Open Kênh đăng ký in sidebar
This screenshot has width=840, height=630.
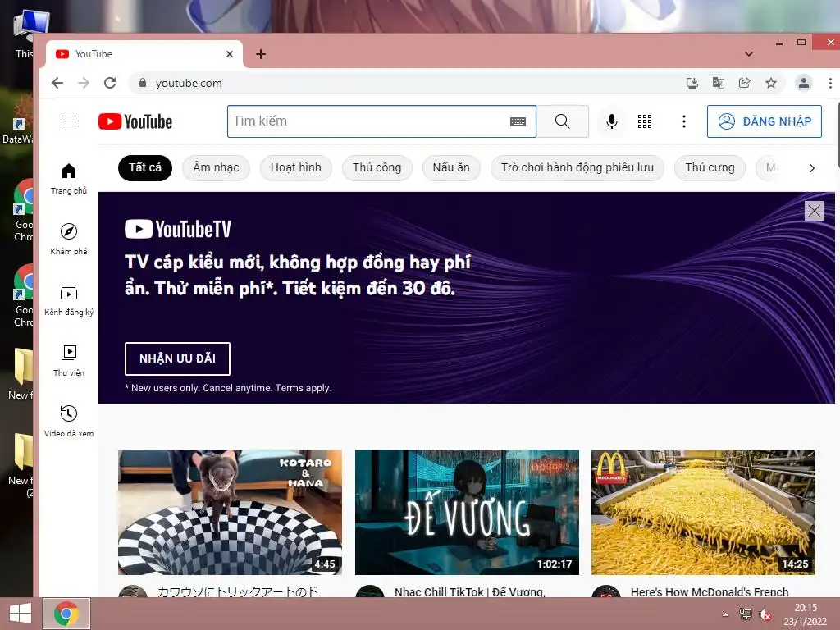pyautogui.click(x=69, y=300)
